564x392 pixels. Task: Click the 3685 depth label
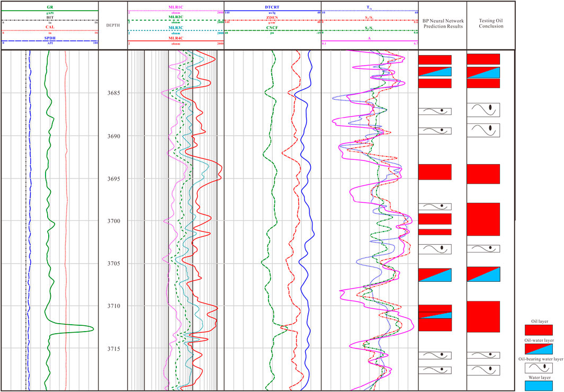click(x=113, y=93)
